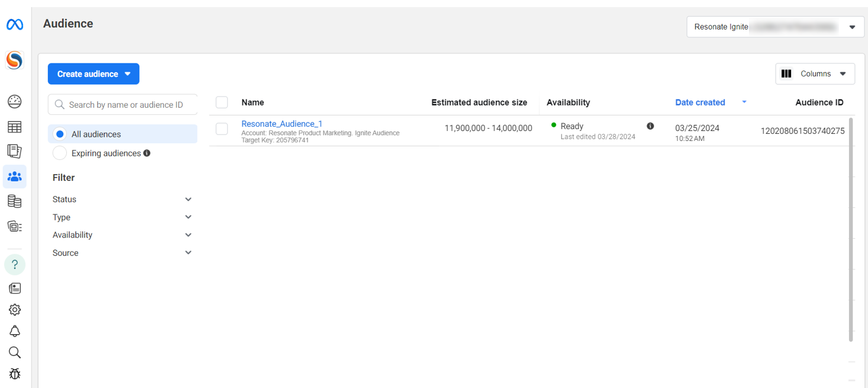
Task: Open the Create audience dropdown button
Action: 94,74
